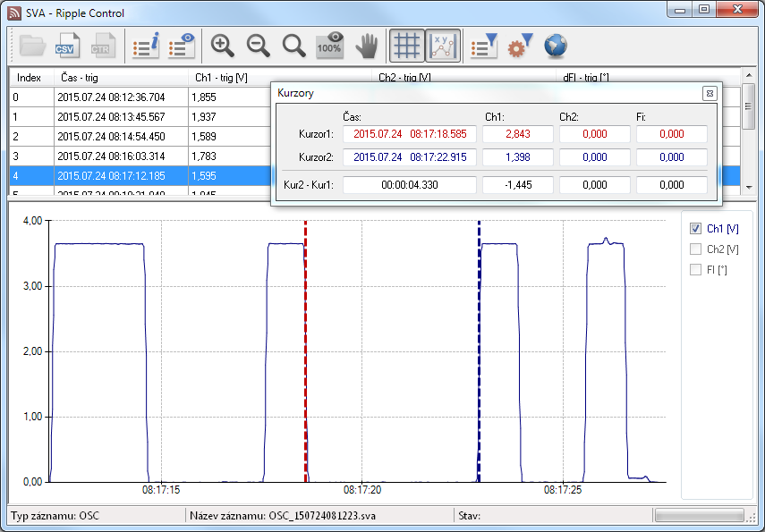Click the CSV export icon
765x532 pixels.
point(66,46)
